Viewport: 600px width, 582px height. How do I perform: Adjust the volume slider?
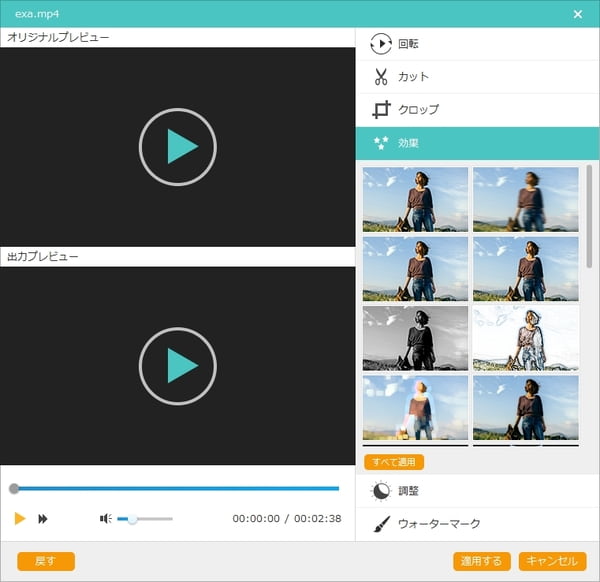click(x=145, y=519)
